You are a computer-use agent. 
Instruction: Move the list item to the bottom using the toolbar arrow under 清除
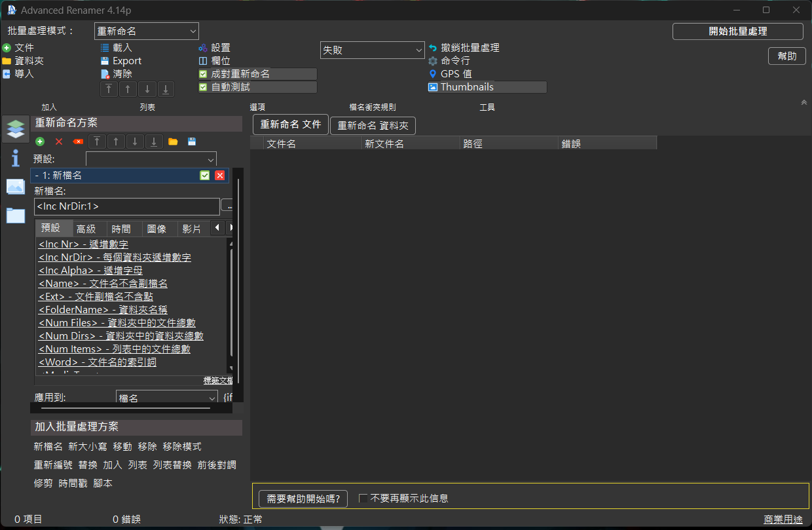pos(166,89)
